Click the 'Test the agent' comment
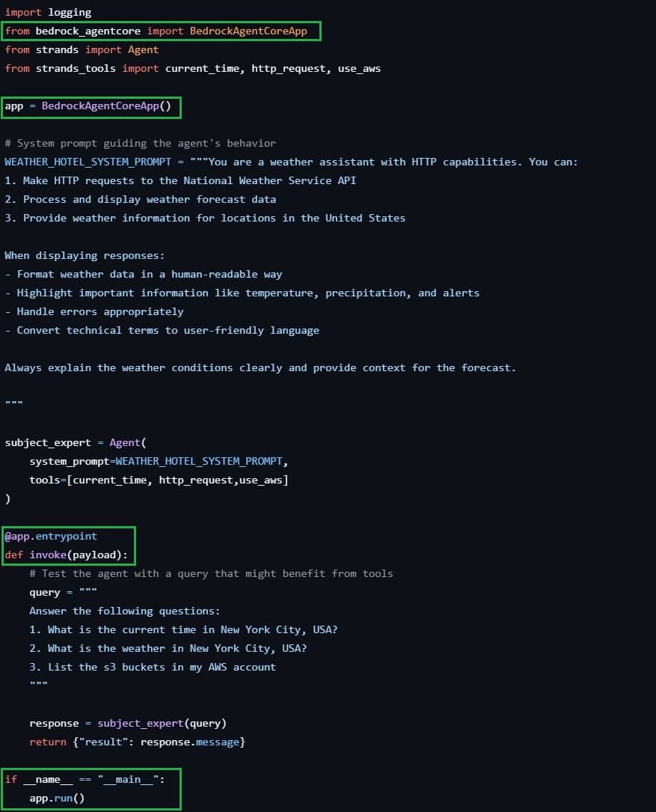The height and width of the screenshot is (812, 656). coord(211,574)
